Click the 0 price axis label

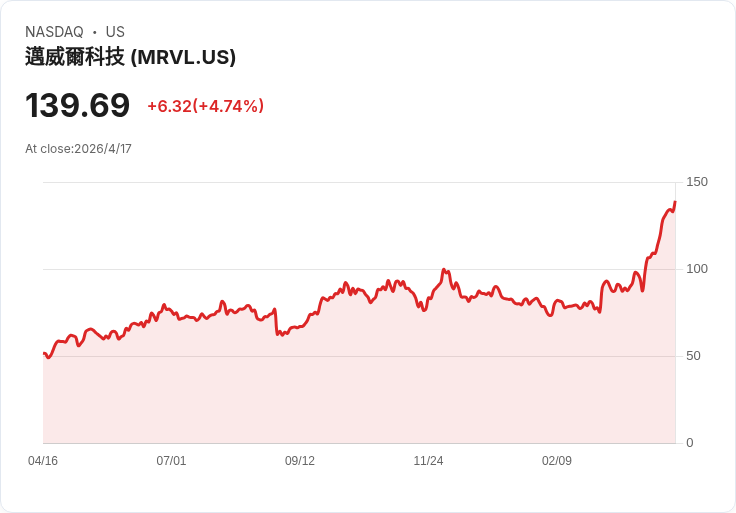tap(690, 443)
